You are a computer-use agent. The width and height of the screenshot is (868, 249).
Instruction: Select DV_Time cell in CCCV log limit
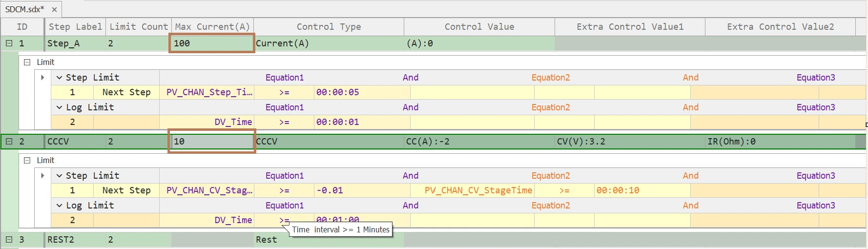coord(207,220)
